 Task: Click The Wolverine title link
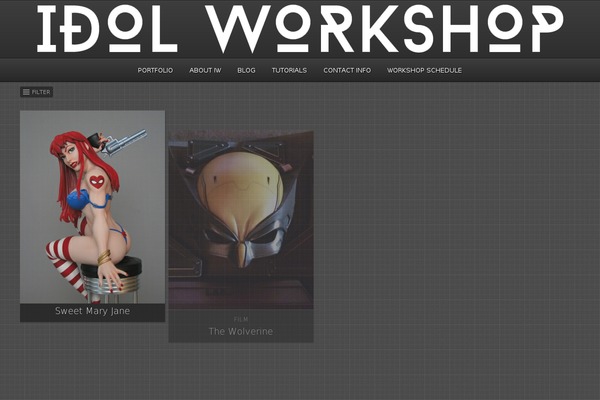[241, 331]
